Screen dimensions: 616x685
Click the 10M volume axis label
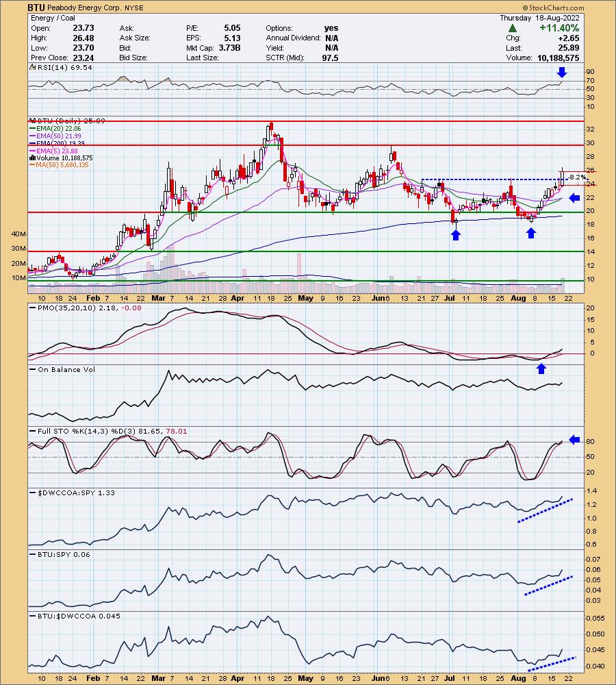18,278
